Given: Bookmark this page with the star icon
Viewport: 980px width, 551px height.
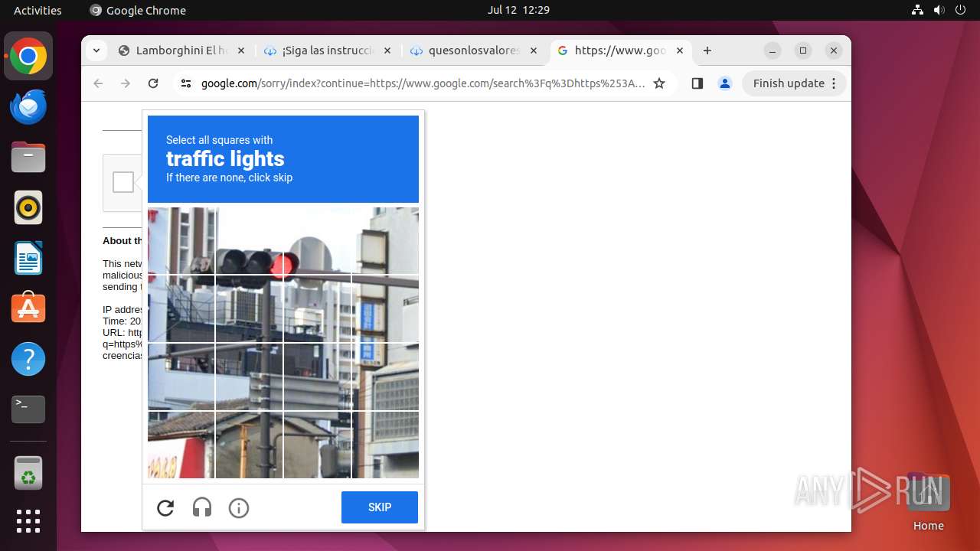Looking at the screenshot, I should [659, 83].
